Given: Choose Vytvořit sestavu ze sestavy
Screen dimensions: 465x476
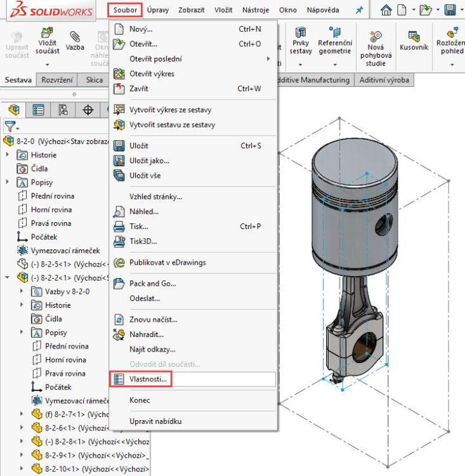Looking at the screenshot, I should tap(193, 125).
